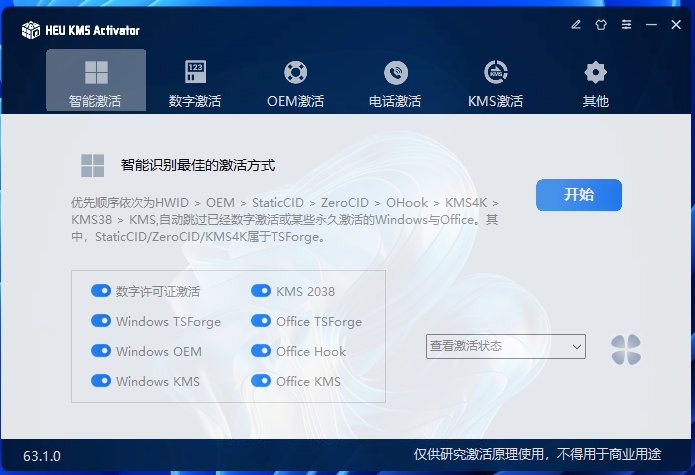Toggle the Windows TSForge switch
The image size is (695, 475).
pyautogui.click(x=101, y=321)
